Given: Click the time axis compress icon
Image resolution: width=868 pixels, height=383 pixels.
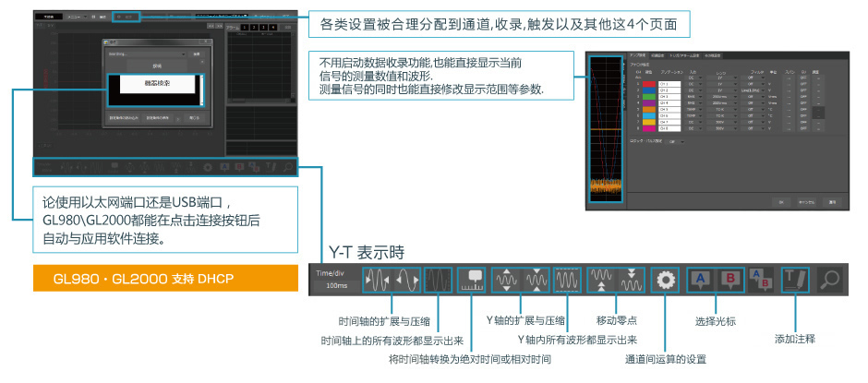Looking at the screenshot, I should coord(406,281).
